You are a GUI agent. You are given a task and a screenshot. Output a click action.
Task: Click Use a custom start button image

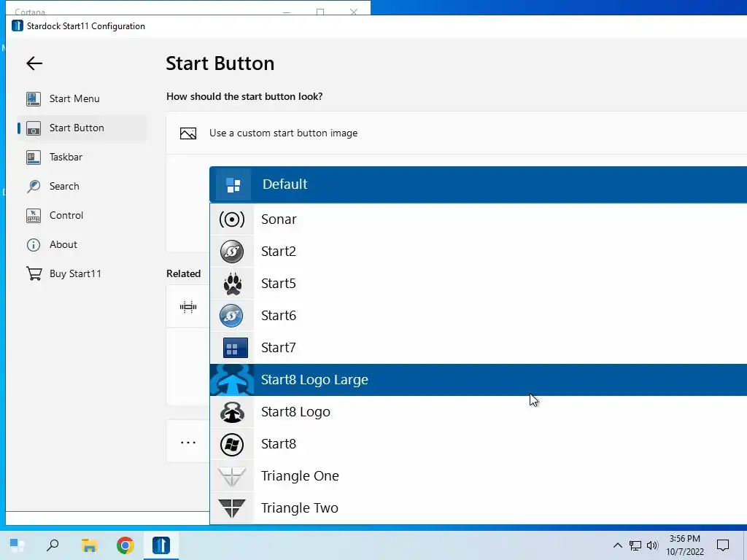pyautogui.click(x=284, y=133)
